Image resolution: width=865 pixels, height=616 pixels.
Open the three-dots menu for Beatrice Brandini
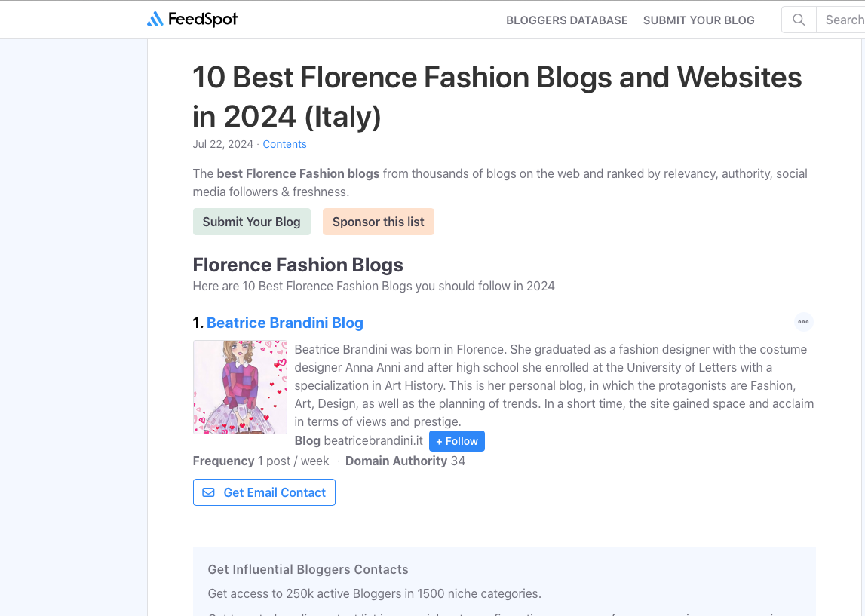[803, 322]
